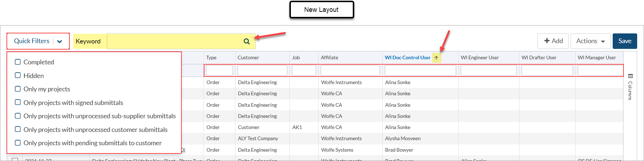Sort by the WI Engineer User column header
The height and width of the screenshot is (161, 644).
click(x=479, y=57)
